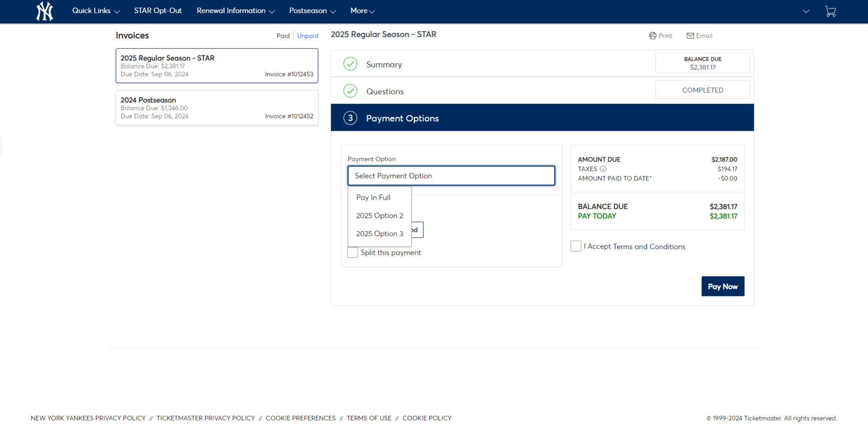This screenshot has width=868, height=428.
Task: Click the Yankees logo icon
Action: (44, 11)
